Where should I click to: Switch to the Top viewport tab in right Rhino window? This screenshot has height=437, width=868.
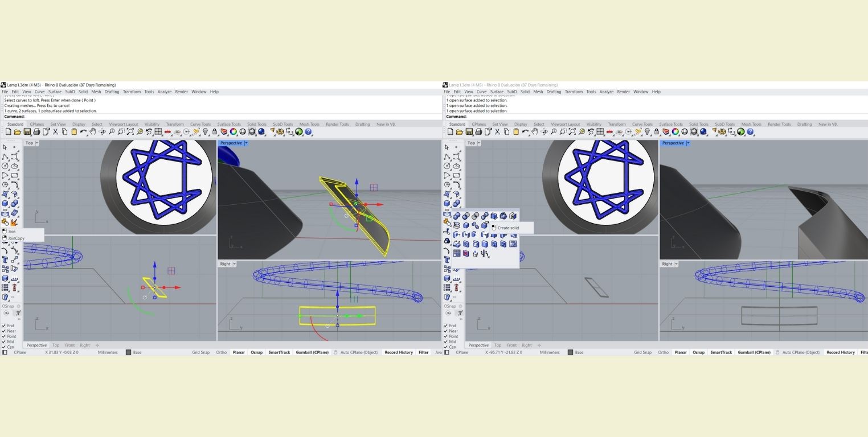tap(497, 345)
